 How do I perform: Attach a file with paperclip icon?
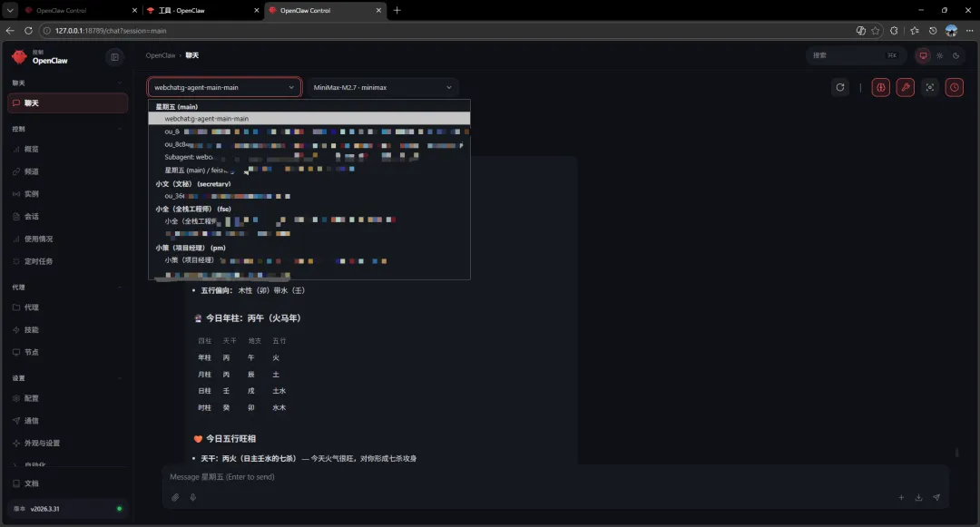pyautogui.click(x=175, y=498)
